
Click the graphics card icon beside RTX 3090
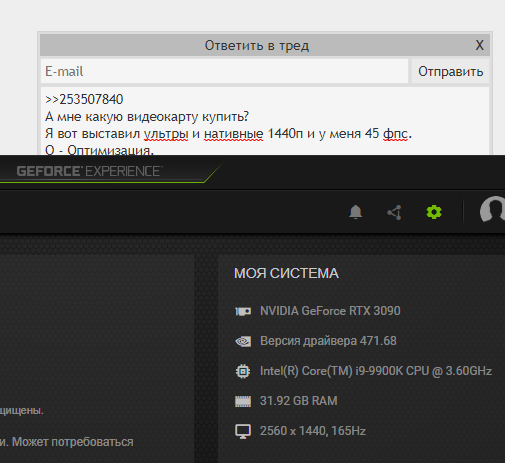pos(243,311)
